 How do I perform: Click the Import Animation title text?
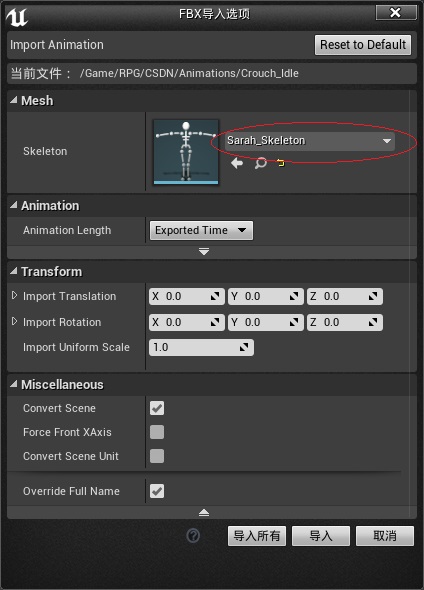57,45
